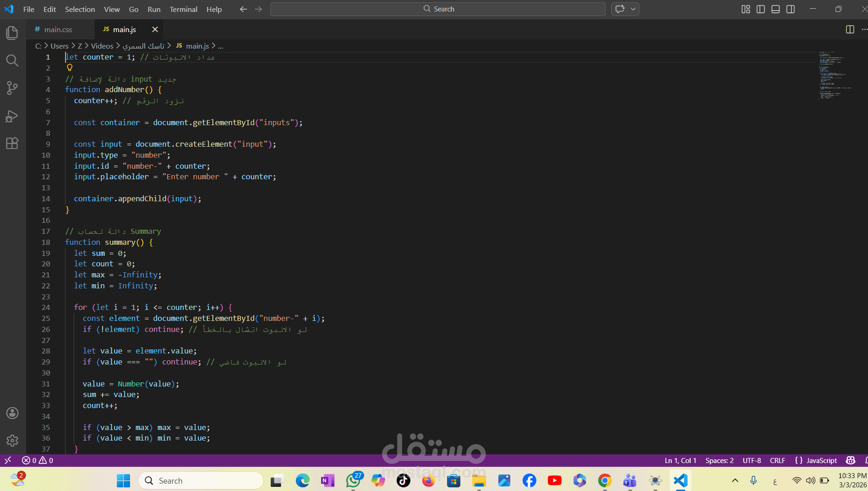The width and height of the screenshot is (868, 491).
Task: Open the File menu
Action: tap(29, 9)
